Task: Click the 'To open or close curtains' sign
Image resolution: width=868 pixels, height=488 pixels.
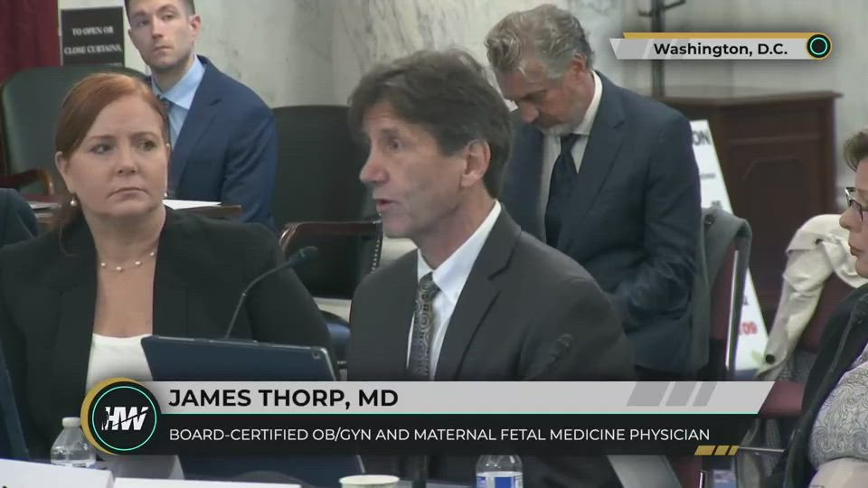Action: (92, 38)
